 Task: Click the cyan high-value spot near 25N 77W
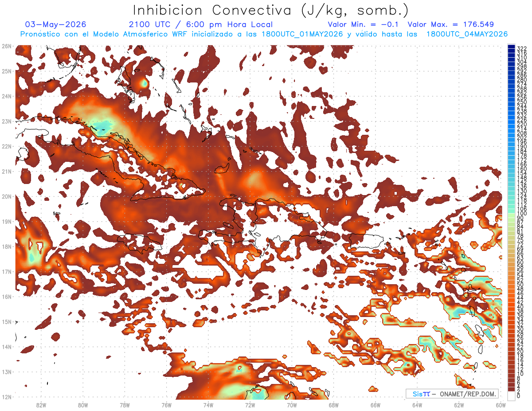[x=144, y=82]
